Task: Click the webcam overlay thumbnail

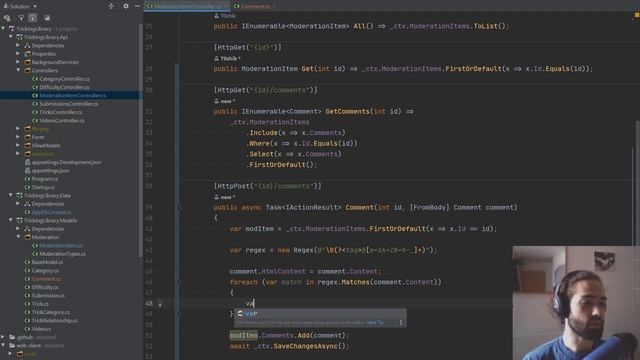Action: [576, 303]
